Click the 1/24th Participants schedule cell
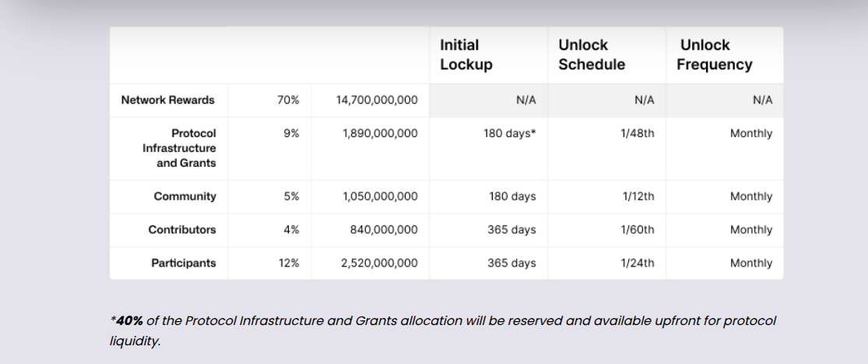Viewport: 868px width, 364px height. point(637,263)
